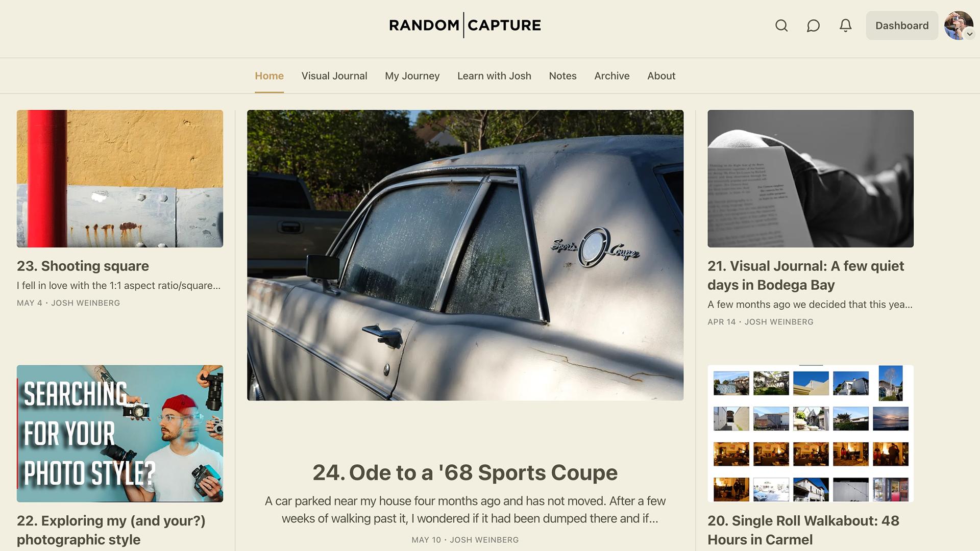The image size is (980, 551).
Task: Open the Dashboard button
Action: pos(902,26)
